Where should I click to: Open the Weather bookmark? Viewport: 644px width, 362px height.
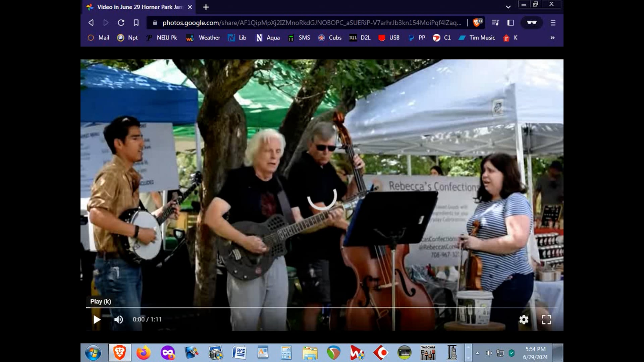[x=203, y=38]
